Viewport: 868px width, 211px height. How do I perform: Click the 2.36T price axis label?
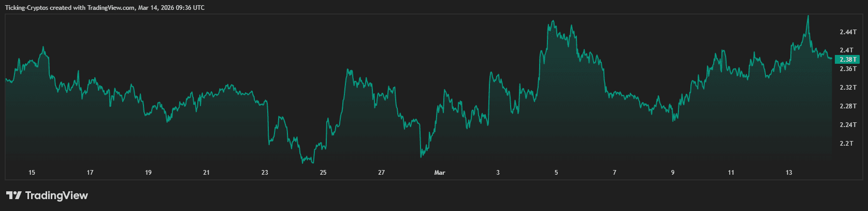[848, 69]
